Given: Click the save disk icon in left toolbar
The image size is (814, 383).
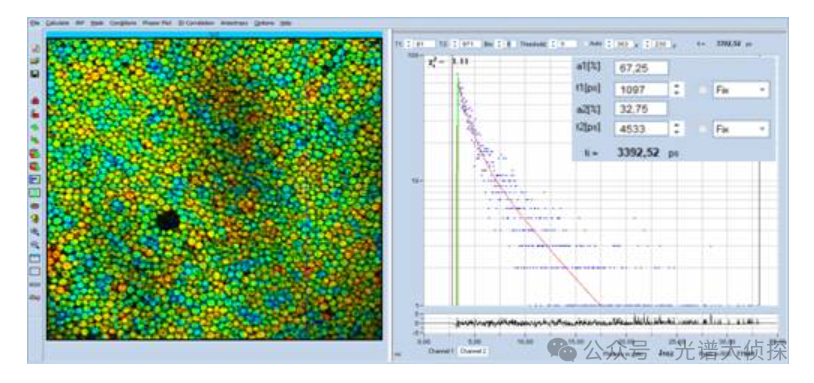Looking at the screenshot, I should 35,74.
